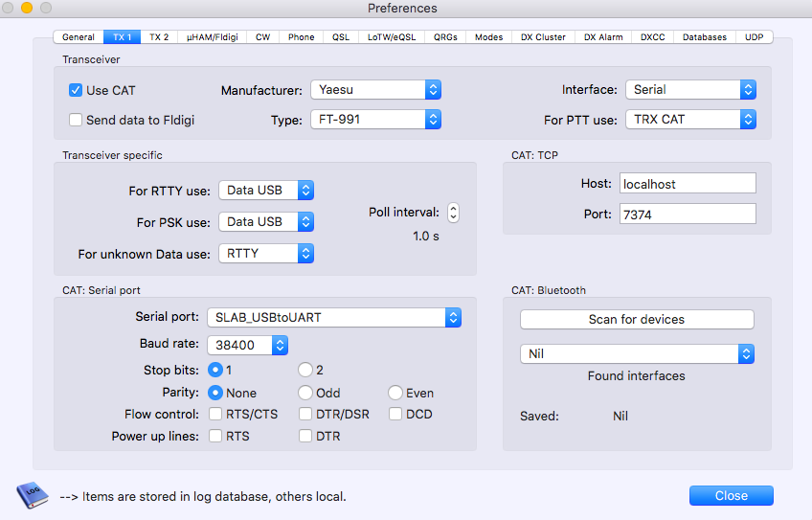Open the Bluetooth found interfaces Nil dropdown
Screen dimensions: 812x520
637,353
